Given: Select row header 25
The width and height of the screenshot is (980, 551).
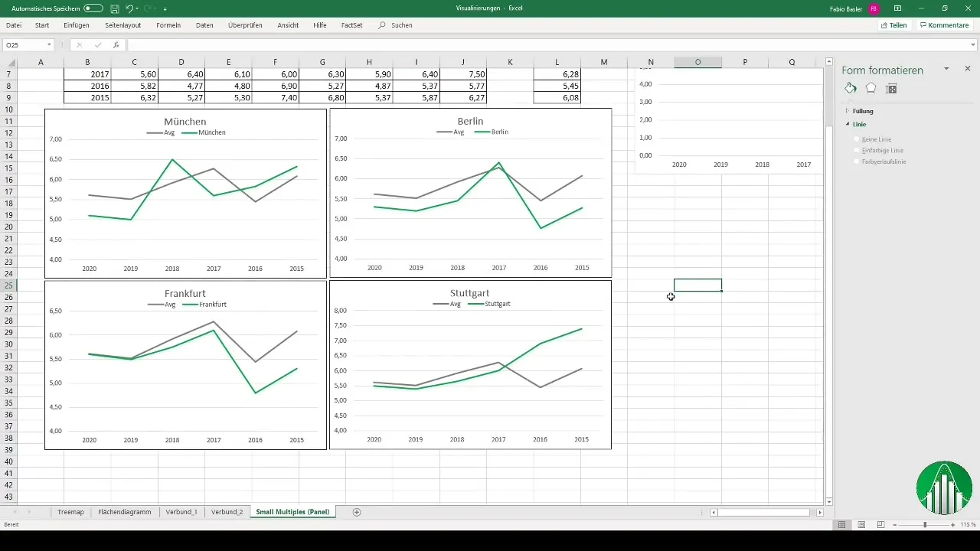Looking at the screenshot, I should 8,285.
